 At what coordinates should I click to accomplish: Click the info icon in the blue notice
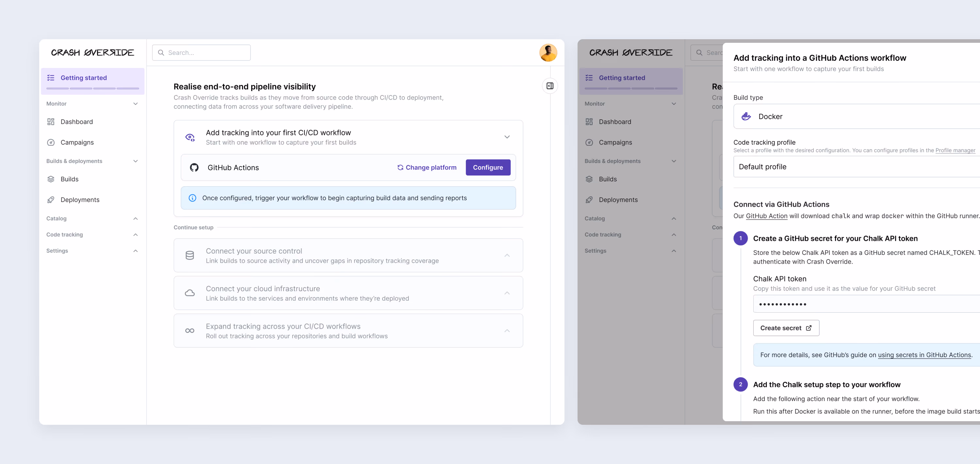pos(192,198)
